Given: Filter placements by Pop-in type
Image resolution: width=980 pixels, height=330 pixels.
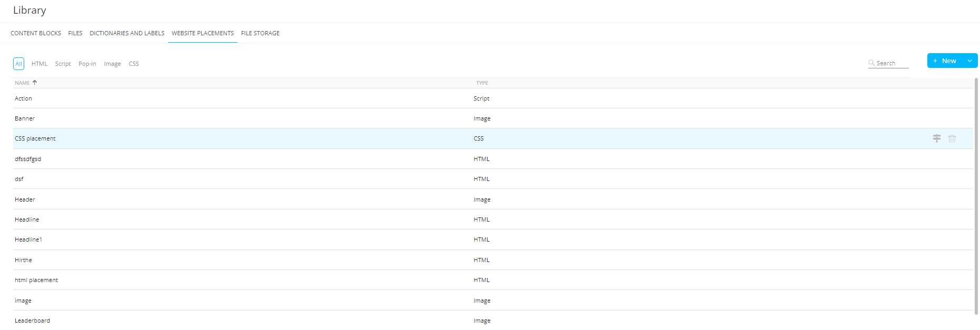Looking at the screenshot, I should click(x=87, y=64).
